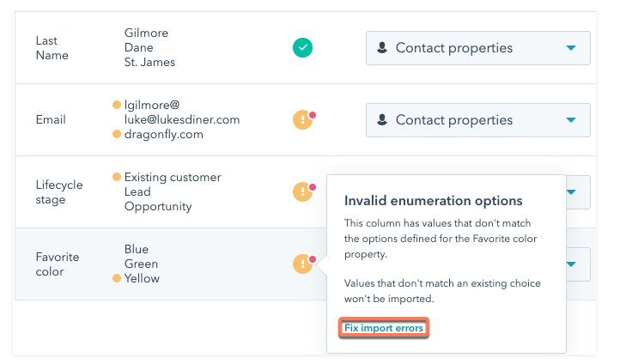This screenshot has width=620, height=364.
Task: Expand the Favorite color dropdown arrow
Action: click(571, 264)
